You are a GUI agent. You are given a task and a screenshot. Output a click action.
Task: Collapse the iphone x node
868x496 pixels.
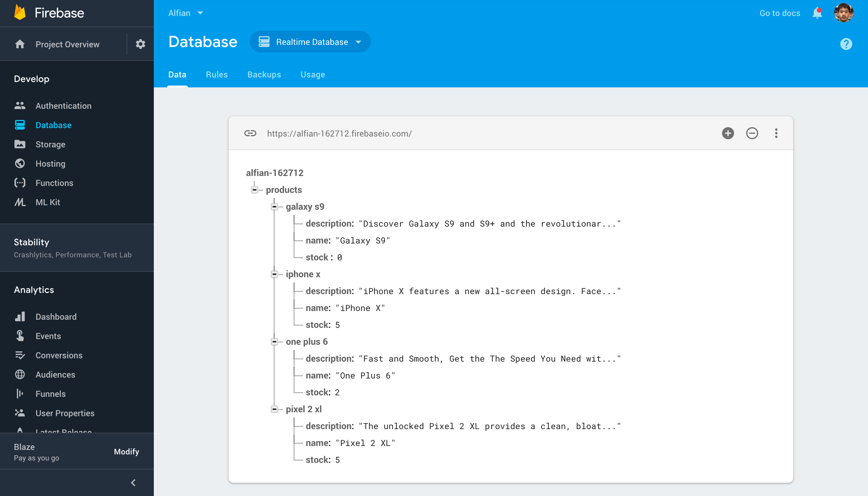click(275, 274)
